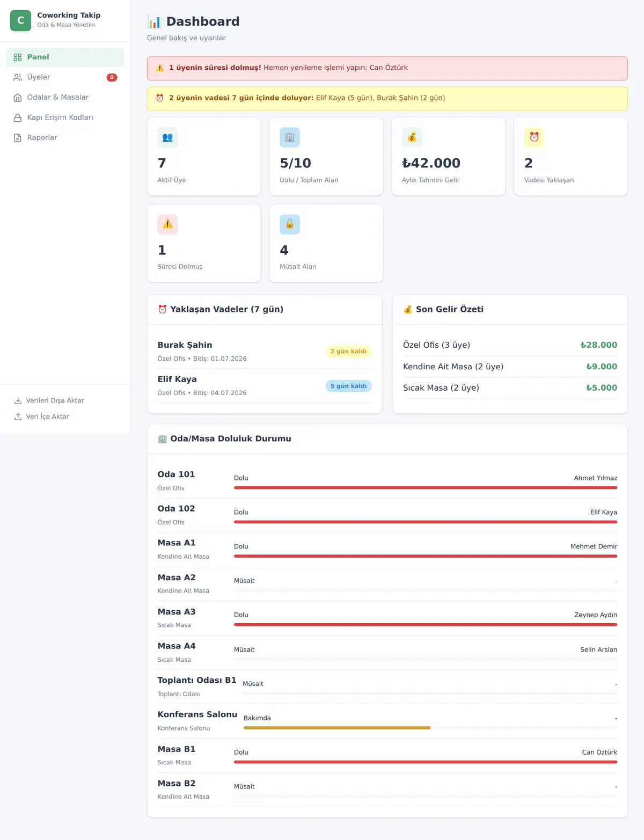Screen dimensions: 644x840
Task: Click Veri İçe Aktar to import data
Action: click(65, 417)
